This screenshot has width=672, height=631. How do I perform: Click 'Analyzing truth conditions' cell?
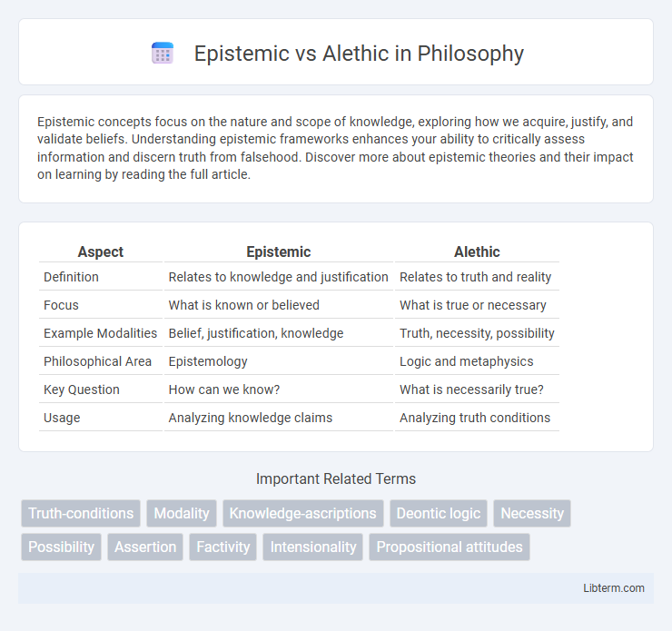(x=475, y=419)
